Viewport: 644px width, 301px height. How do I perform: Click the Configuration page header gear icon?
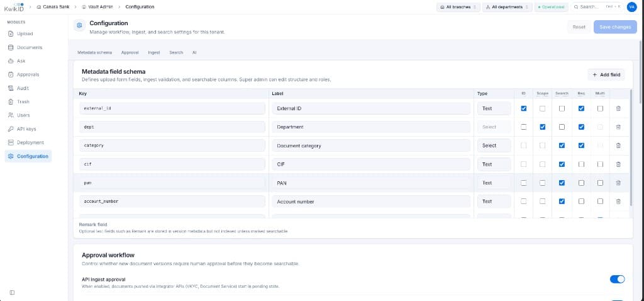click(x=80, y=25)
